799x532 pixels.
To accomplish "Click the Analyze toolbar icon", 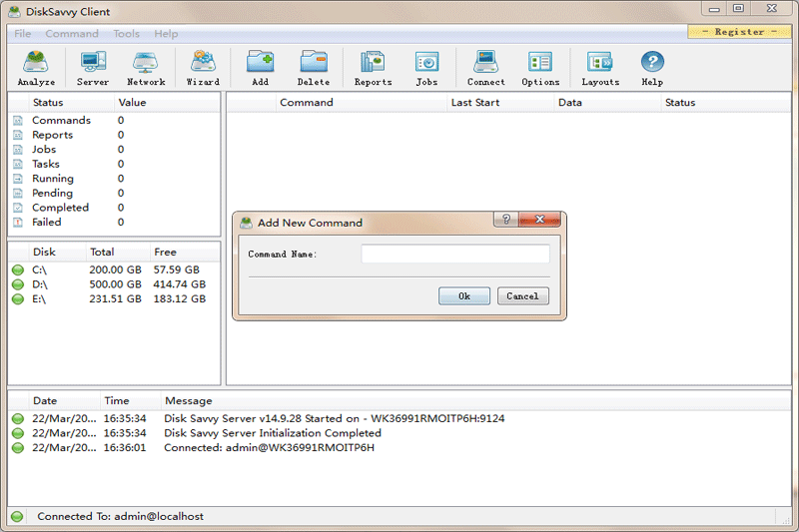I will [x=36, y=68].
